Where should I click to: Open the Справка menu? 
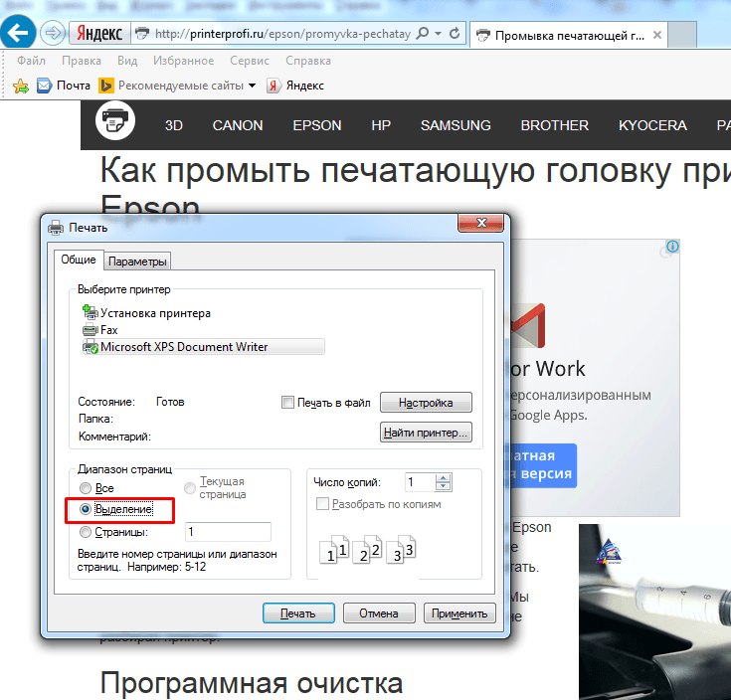click(308, 61)
